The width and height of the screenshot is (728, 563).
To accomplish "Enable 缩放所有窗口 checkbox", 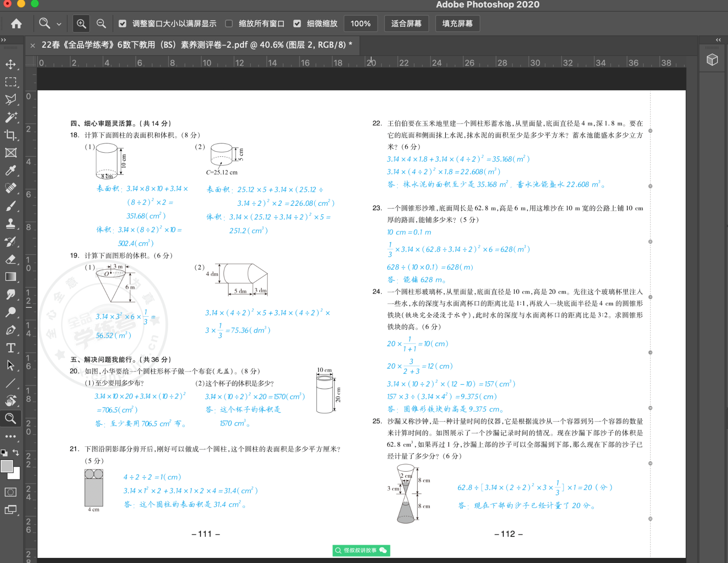I will point(229,24).
